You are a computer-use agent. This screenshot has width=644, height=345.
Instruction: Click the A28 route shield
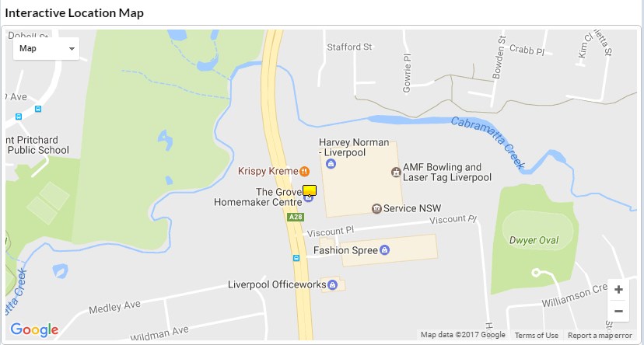coord(296,217)
